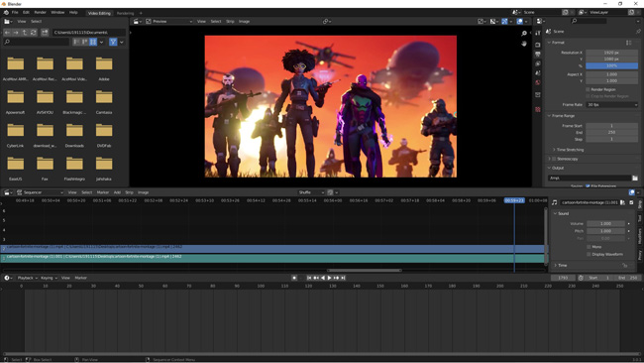The image size is (644, 363).
Task: Jump to next keyframe
Action: (x=337, y=278)
